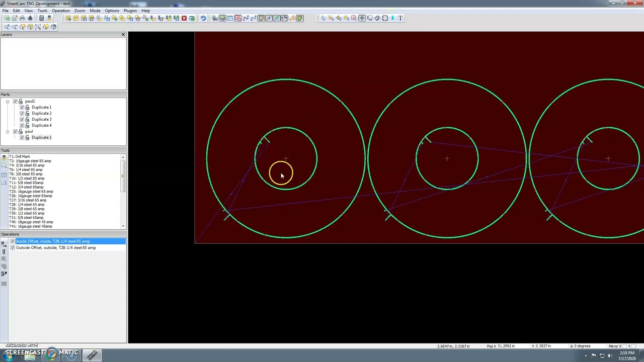
Task: Toggle checkbox for Duplicate 4 under paul2
Action: 22,126
